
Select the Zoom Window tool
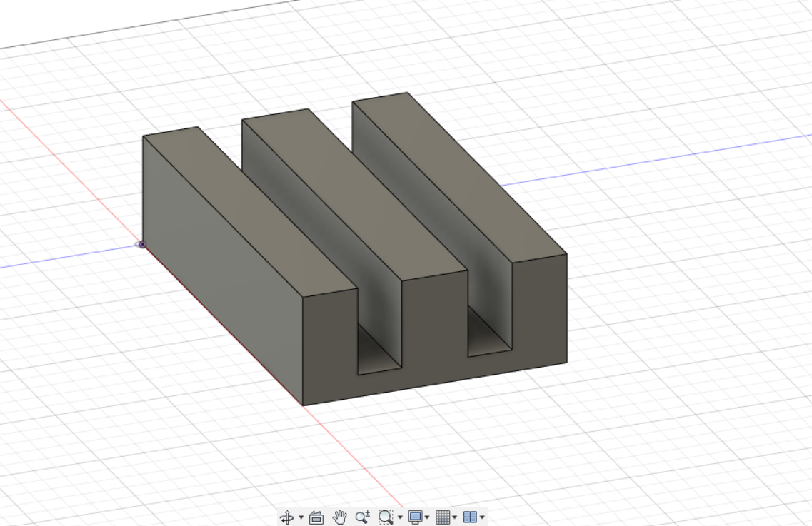click(x=384, y=516)
